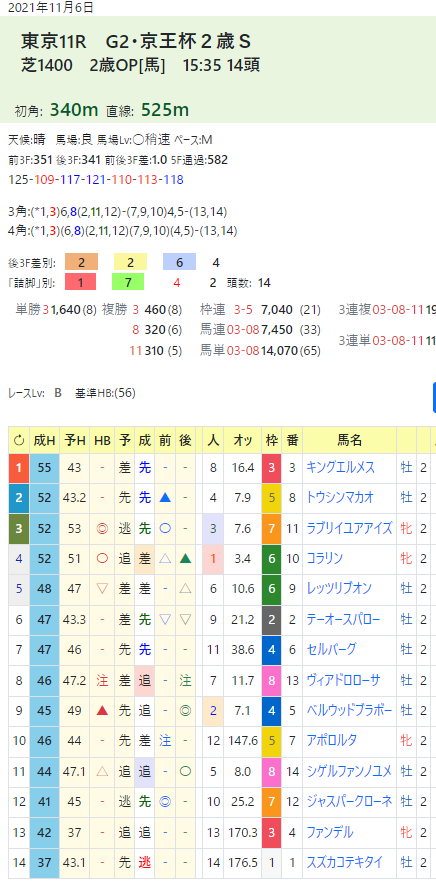Click the 馬単 03-08 payout 14,070
This screenshot has height=888, width=436.
tap(279, 351)
